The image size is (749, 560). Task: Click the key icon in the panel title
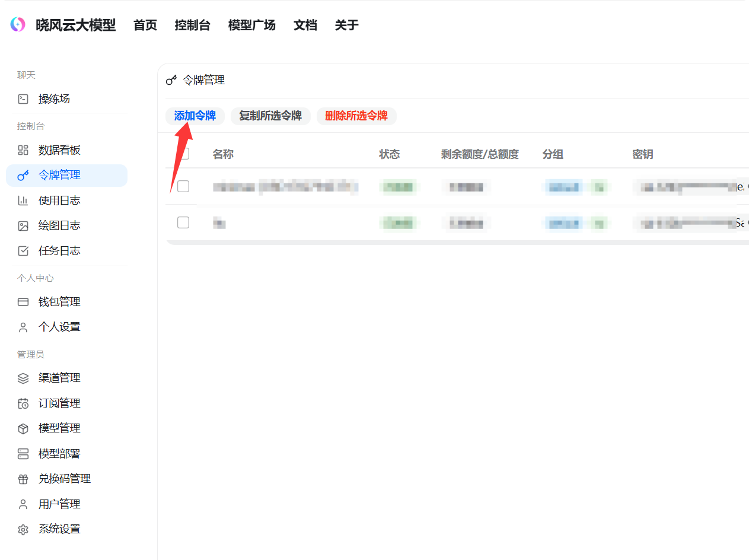click(171, 80)
